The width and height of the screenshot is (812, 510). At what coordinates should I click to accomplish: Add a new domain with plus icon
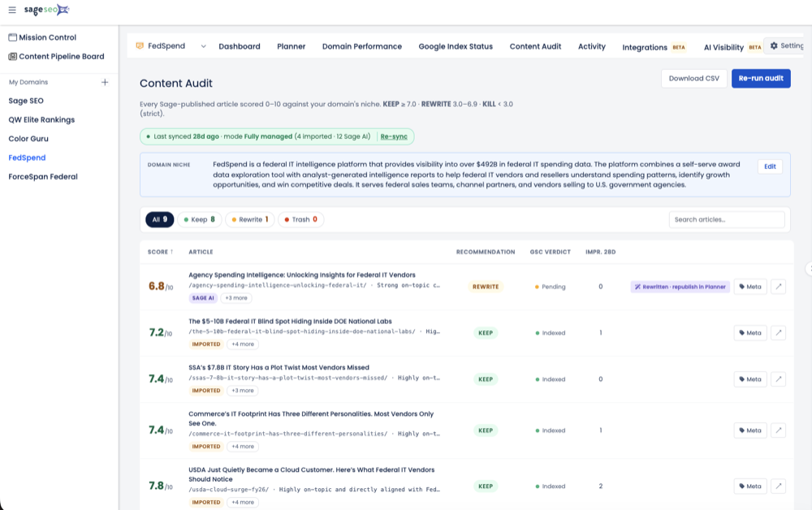coord(105,82)
